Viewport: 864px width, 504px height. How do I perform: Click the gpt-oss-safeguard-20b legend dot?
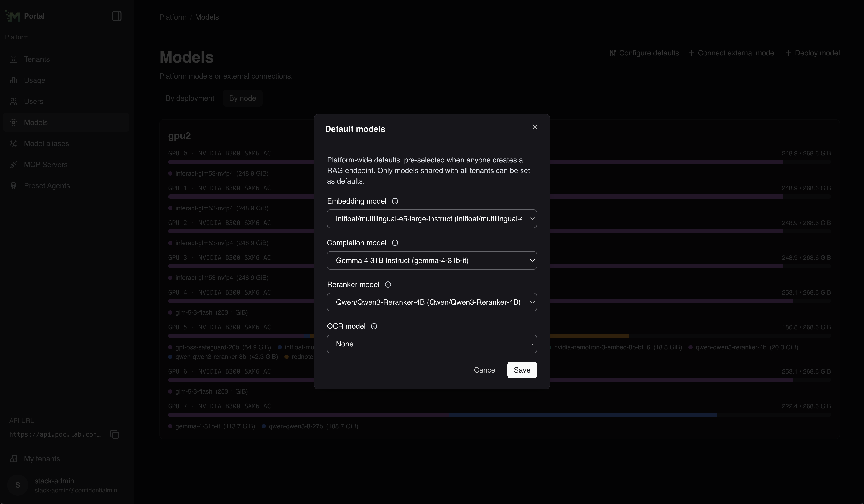(170, 347)
